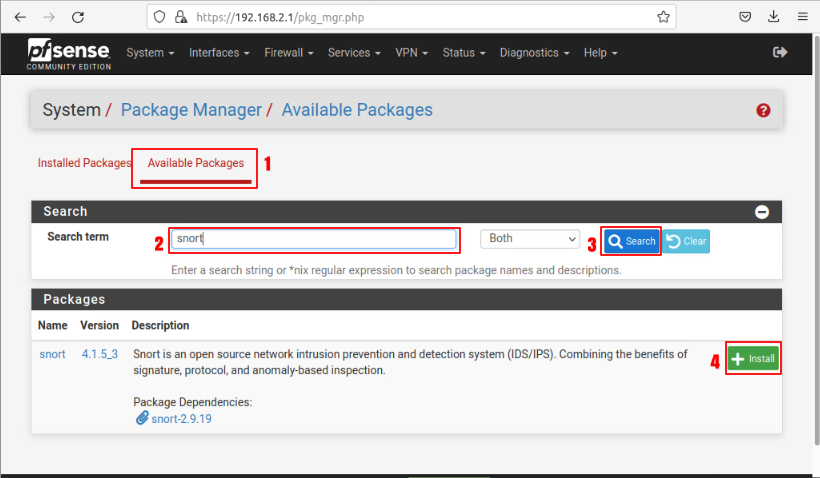The height and width of the screenshot is (478, 820).
Task: Click the pfSense Community Edition logo
Action: point(67,53)
